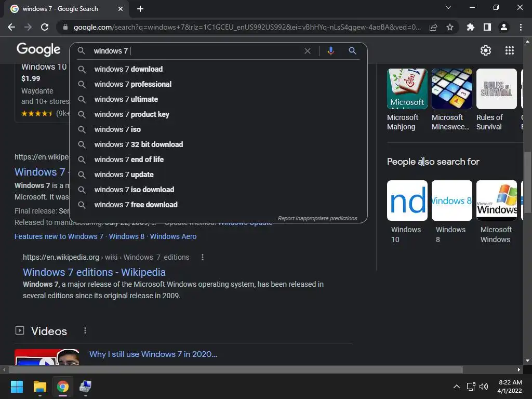The image size is (532, 399).
Task: Start search by voice
Action: 331,51
